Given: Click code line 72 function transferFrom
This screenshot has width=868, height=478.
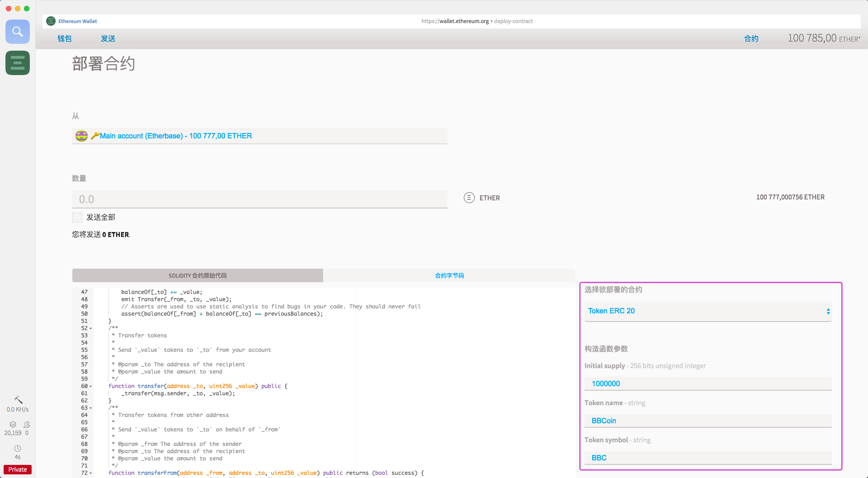Looking at the screenshot, I should point(266,473).
